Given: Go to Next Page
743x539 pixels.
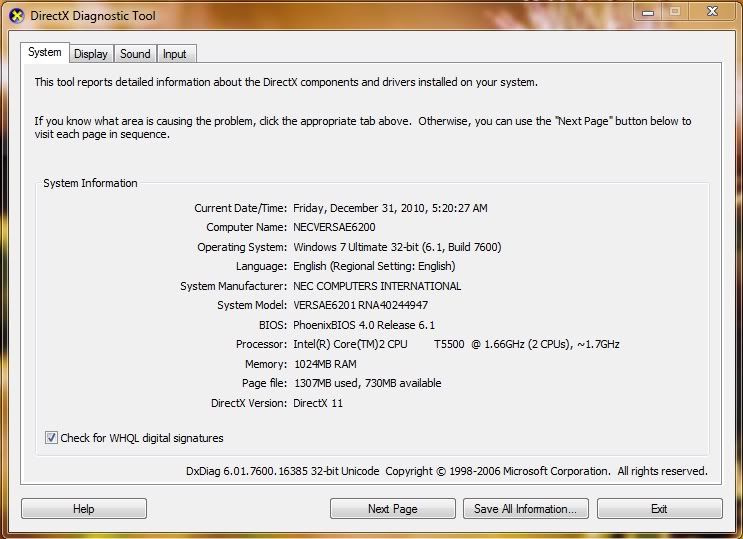Looking at the screenshot, I should coord(393,509).
